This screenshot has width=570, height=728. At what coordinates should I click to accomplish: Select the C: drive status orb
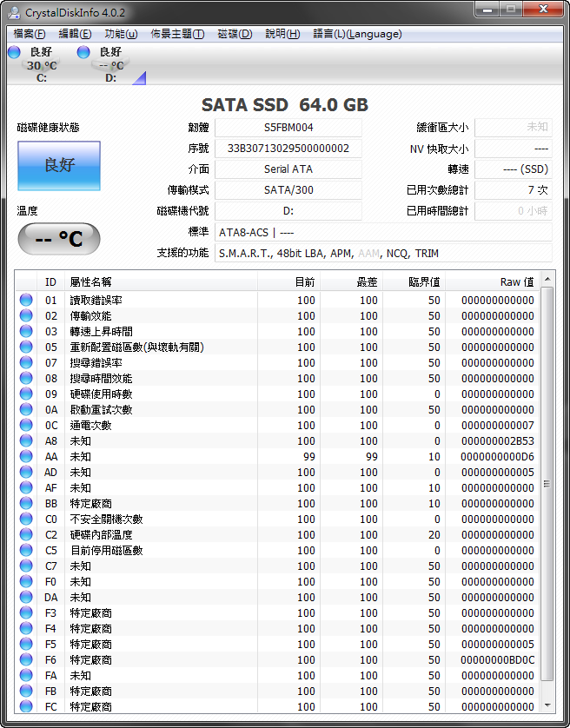tap(14, 53)
